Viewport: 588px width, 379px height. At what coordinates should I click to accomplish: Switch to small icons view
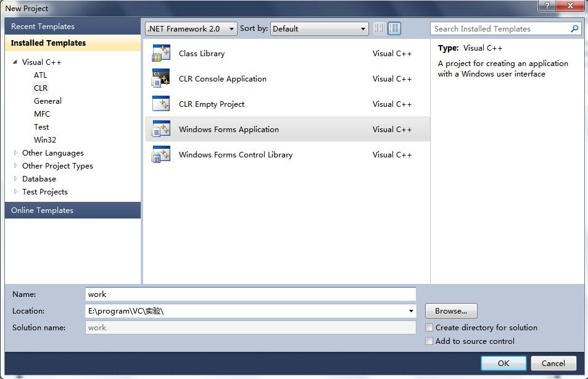pos(379,28)
